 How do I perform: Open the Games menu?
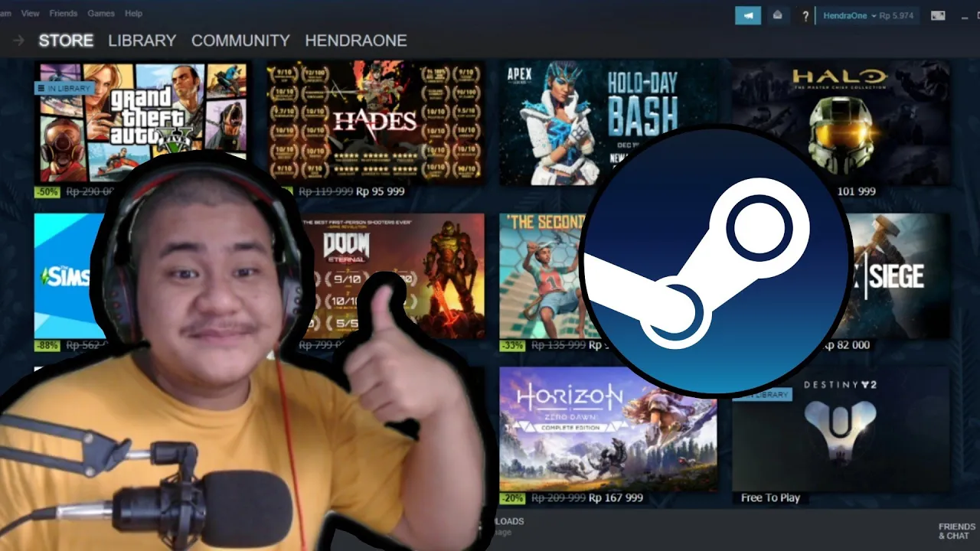[101, 14]
